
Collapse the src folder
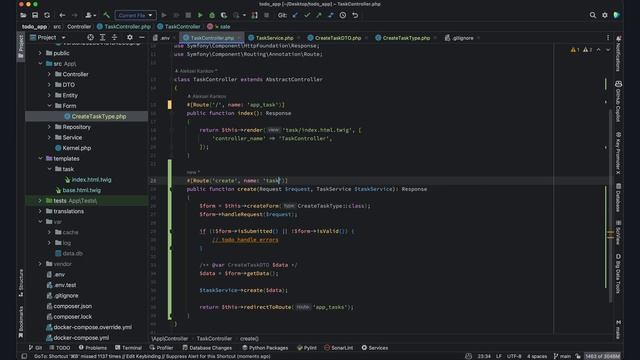[x=40, y=64]
